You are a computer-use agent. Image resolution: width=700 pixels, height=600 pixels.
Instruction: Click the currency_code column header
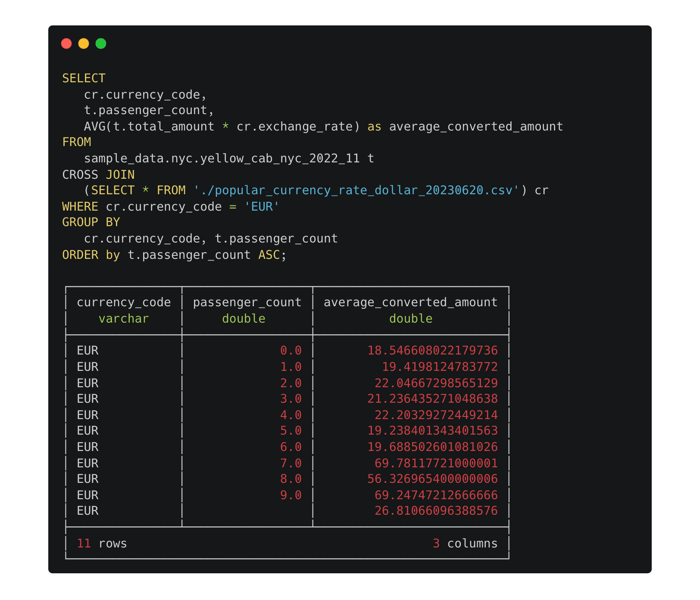[x=124, y=302]
